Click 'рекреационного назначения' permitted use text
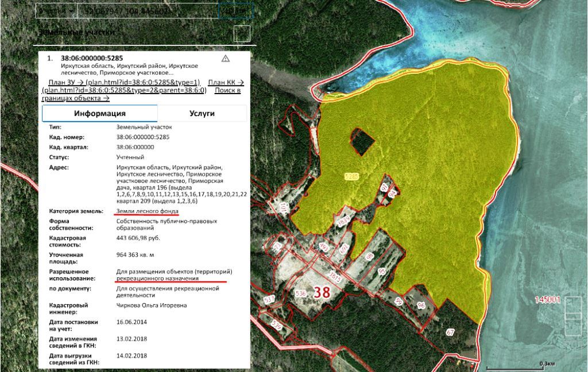The width and height of the screenshot is (588, 372). tap(157, 278)
